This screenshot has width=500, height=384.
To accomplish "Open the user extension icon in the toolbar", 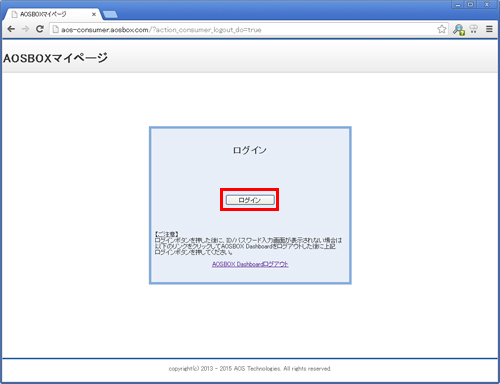I will pos(459,29).
